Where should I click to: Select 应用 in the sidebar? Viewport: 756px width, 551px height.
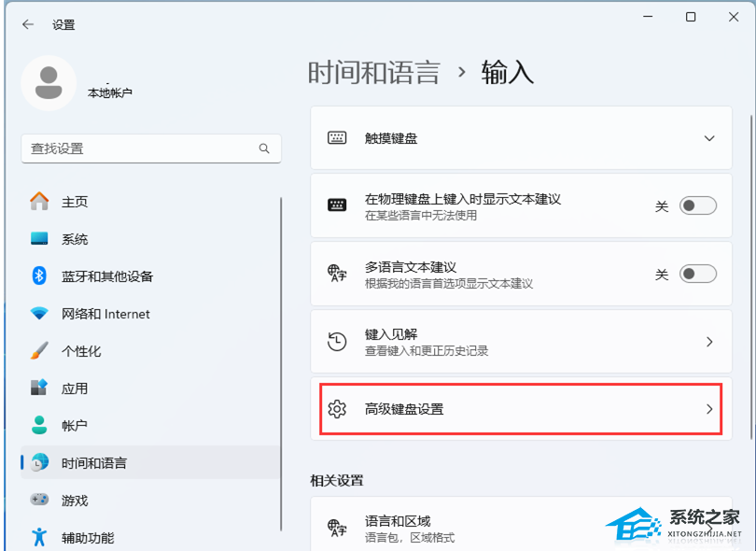[75, 389]
